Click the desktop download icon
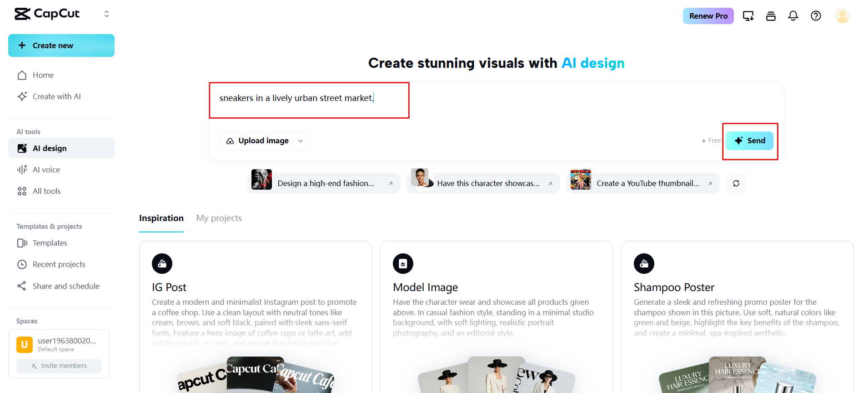The width and height of the screenshot is (868, 393). point(748,16)
